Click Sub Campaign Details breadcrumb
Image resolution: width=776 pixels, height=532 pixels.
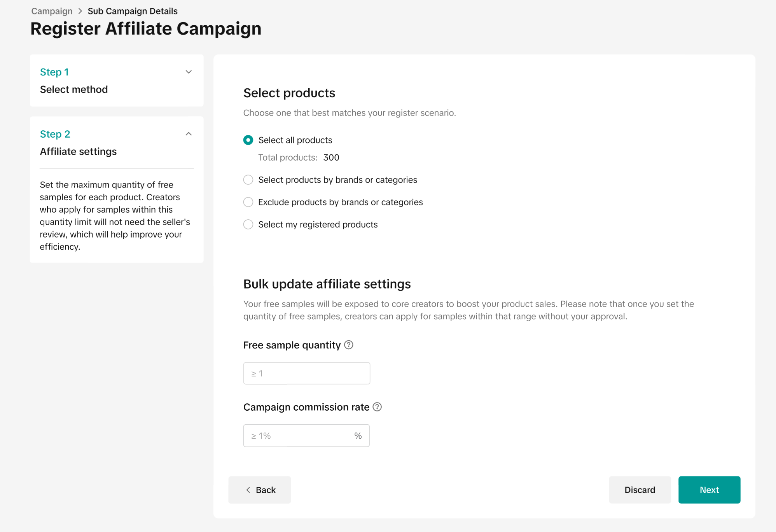[x=133, y=11]
